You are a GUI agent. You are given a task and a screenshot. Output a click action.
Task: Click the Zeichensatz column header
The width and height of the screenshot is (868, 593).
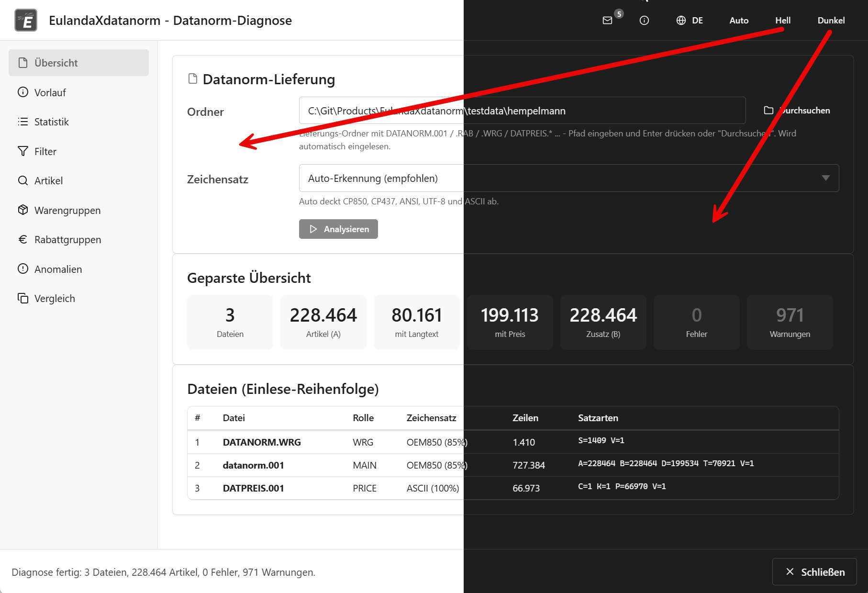[x=431, y=418]
